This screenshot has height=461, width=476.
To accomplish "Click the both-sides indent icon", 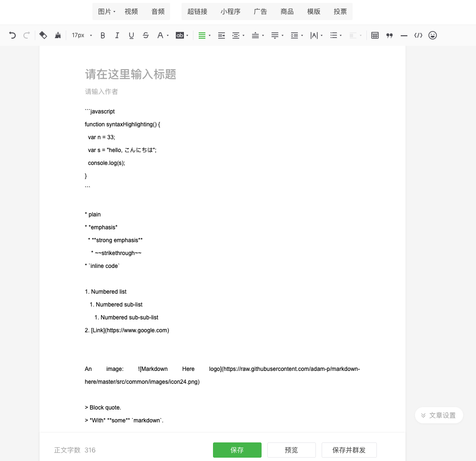I will click(x=221, y=35).
